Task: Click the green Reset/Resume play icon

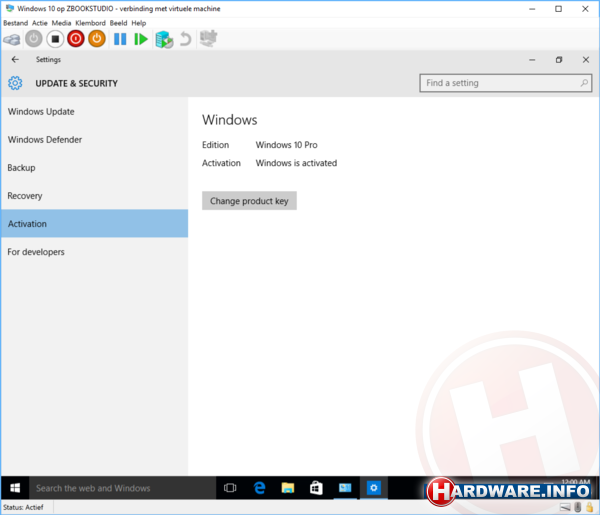Action: (x=141, y=39)
